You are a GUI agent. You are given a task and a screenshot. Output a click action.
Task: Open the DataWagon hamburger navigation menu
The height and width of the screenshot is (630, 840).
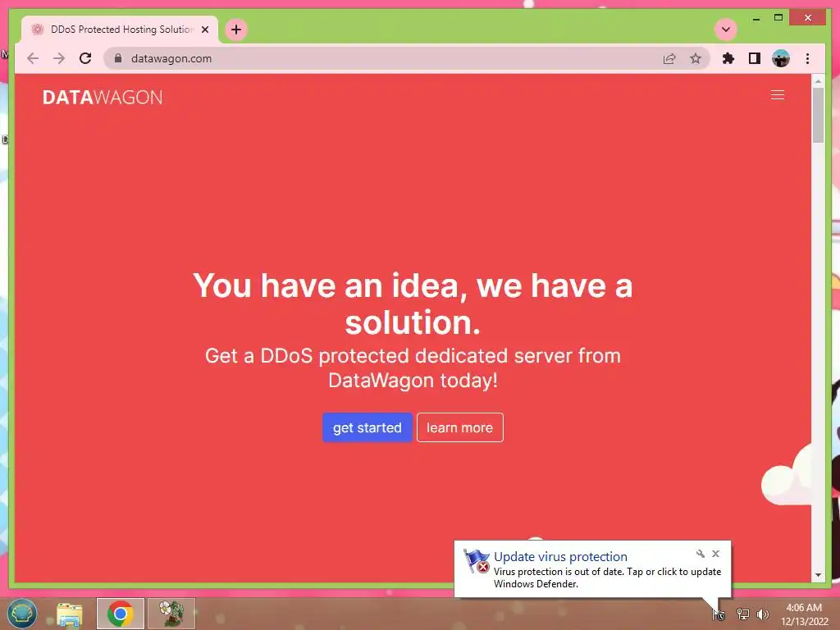778,95
